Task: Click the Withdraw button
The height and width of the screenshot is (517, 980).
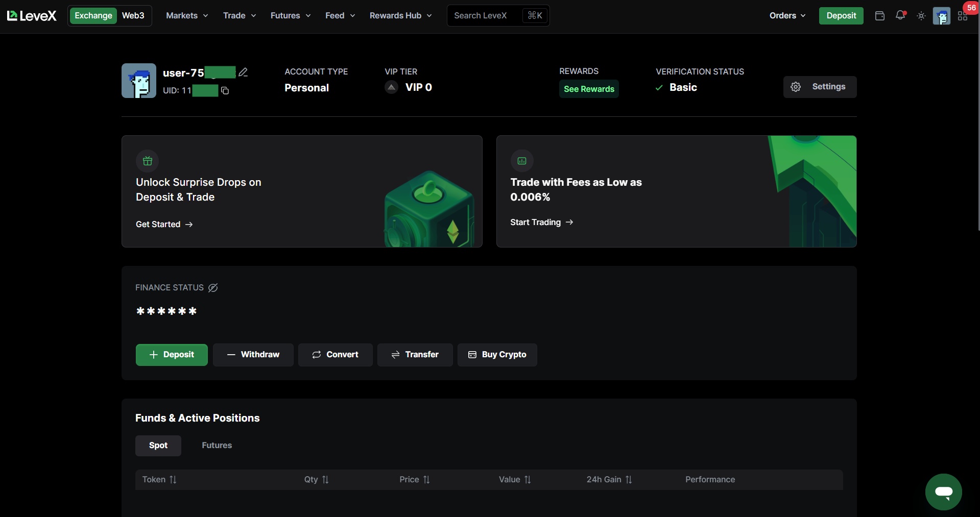Action: tap(253, 355)
